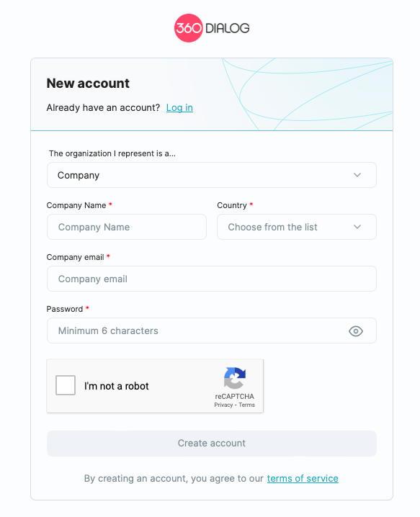Viewport: 420px width, 517px height.
Task: Click the 360dialog logo
Action: pyautogui.click(x=212, y=28)
